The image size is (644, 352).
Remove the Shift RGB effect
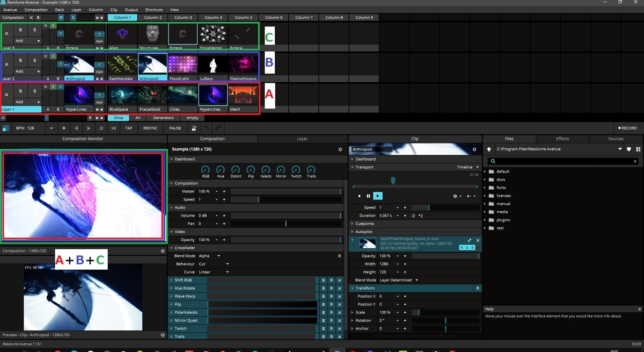(340, 280)
